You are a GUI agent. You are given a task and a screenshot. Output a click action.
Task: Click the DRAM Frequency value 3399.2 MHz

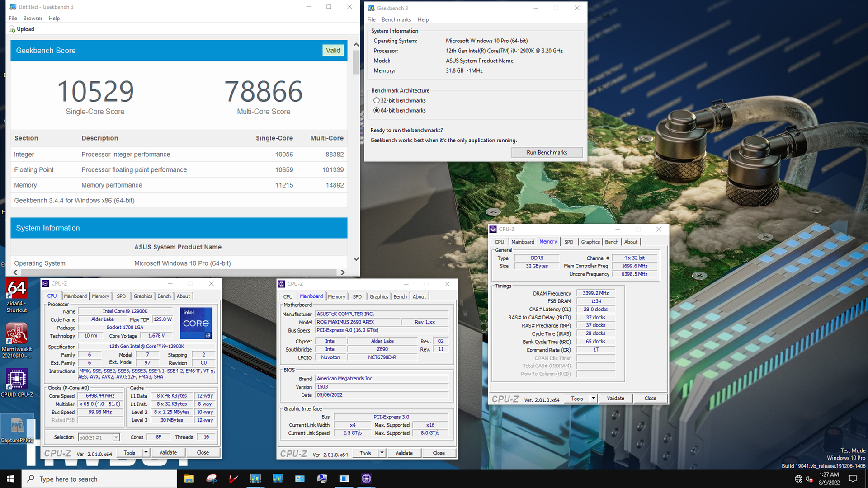pos(595,293)
